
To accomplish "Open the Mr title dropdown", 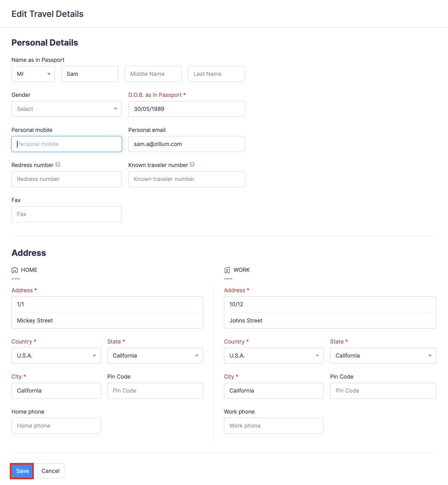I will pyautogui.click(x=33, y=74).
